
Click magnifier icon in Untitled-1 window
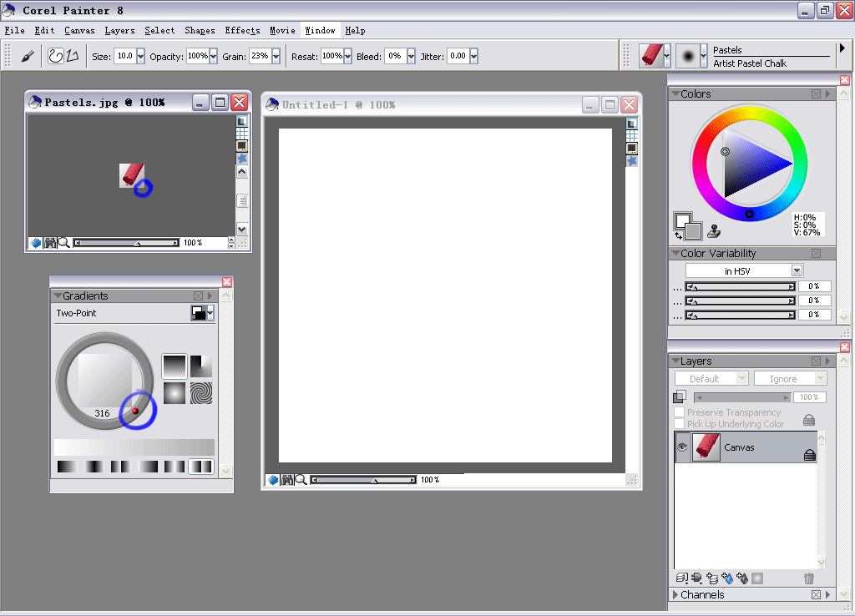coord(301,480)
